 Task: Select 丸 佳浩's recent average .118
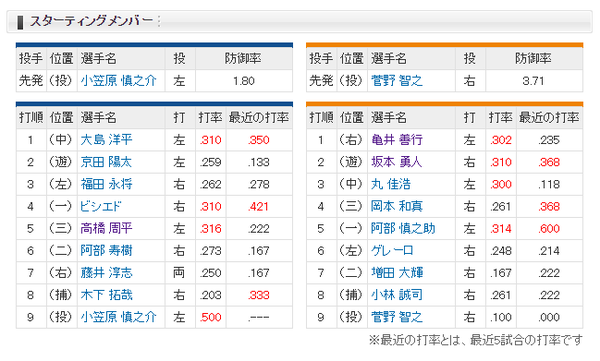click(549, 185)
